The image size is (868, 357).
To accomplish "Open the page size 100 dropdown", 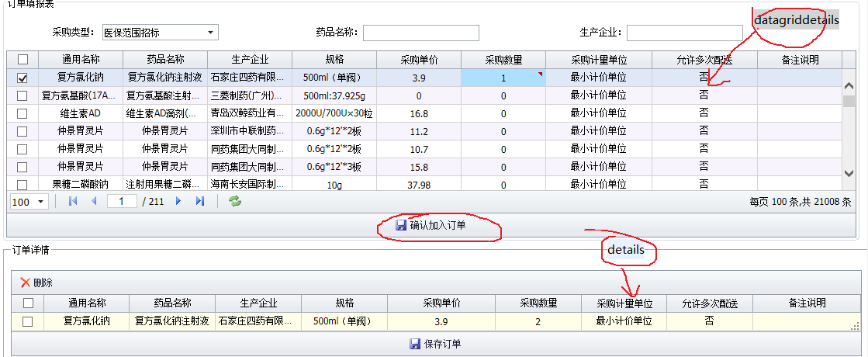I will coord(40,202).
